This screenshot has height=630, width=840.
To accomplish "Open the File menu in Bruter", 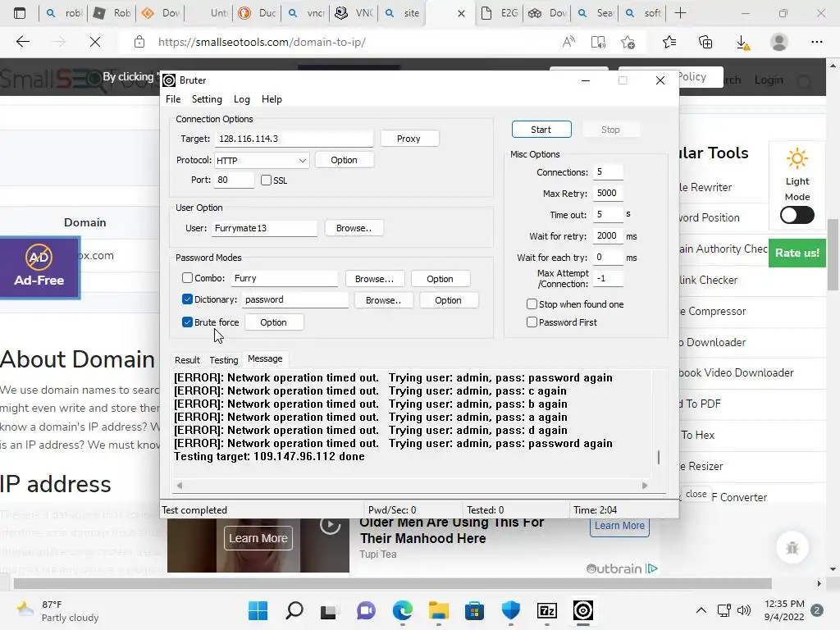I will coord(173,99).
